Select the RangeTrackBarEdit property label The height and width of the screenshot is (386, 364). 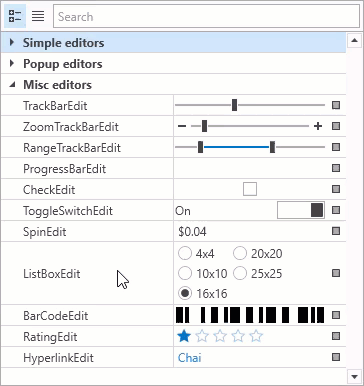click(x=72, y=148)
